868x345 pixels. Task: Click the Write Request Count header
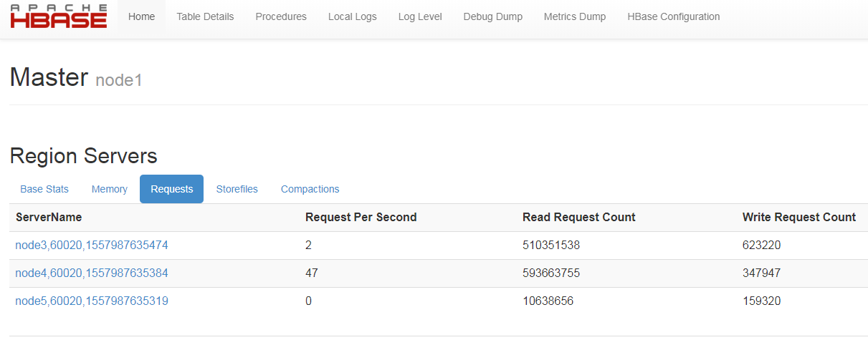pyautogui.click(x=799, y=217)
